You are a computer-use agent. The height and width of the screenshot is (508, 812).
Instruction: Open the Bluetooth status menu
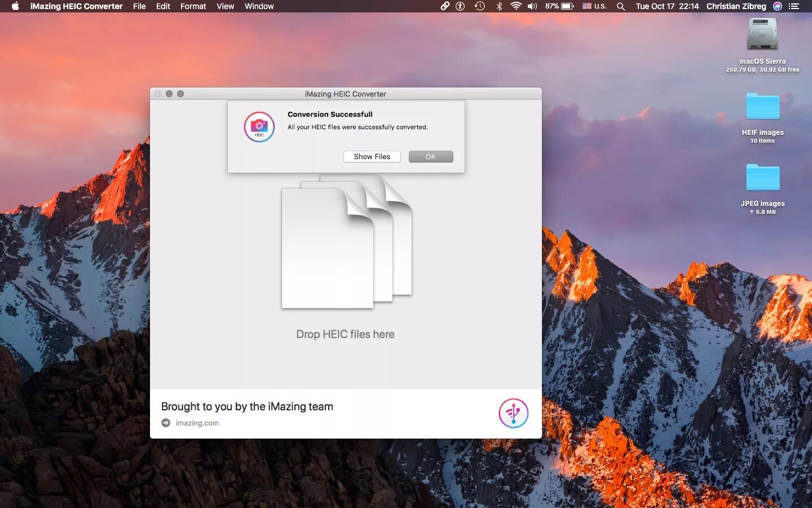click(499, 6)
